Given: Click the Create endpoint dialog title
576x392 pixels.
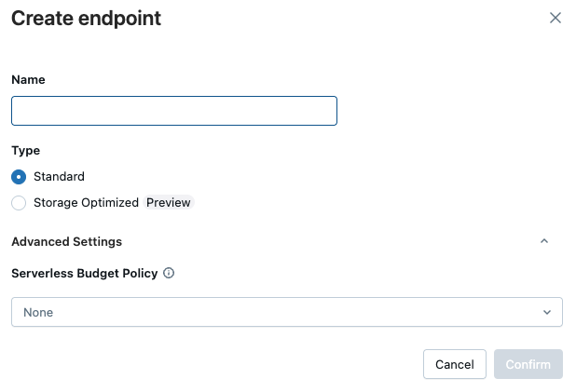Looking at the screenshot, I should [x=86, y=19].
